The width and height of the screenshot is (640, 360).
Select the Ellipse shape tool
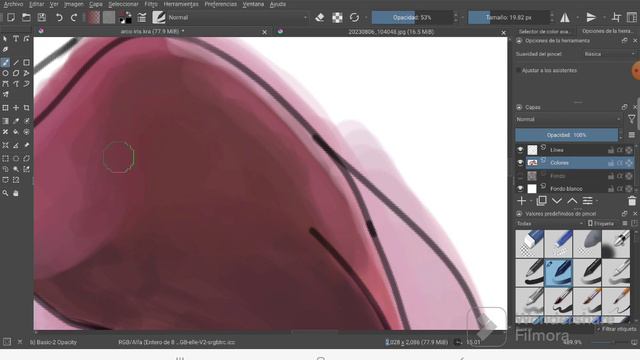[x=5, y=73]
